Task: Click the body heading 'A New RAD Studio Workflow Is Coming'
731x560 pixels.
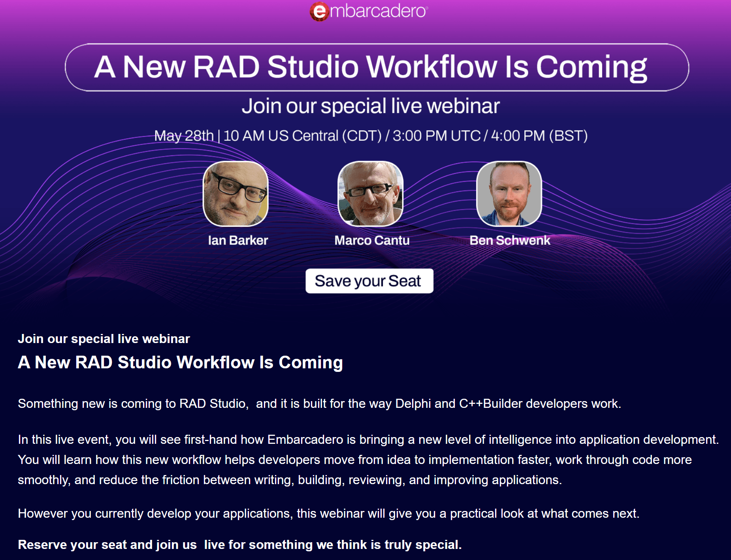Action: coord(180,362)
